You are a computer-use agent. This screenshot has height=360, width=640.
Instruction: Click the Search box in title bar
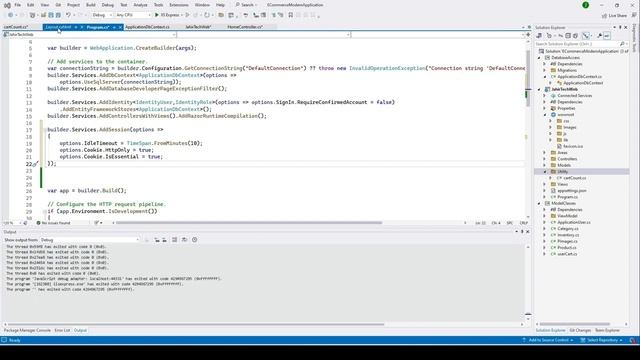click(246, 5)
